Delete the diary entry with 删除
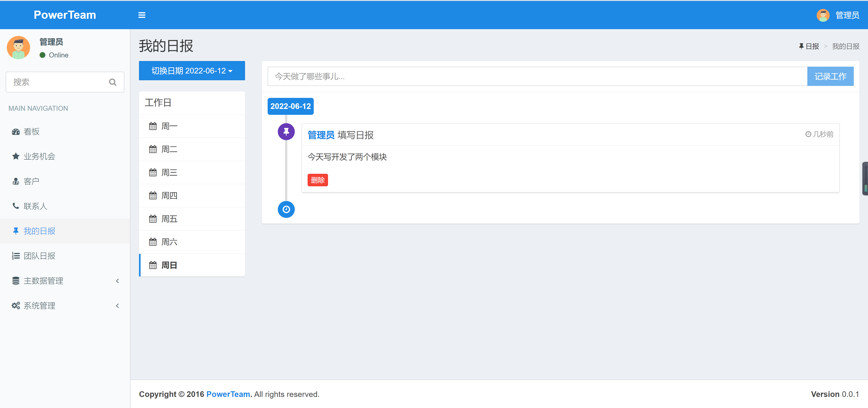The height and width of the screenshot is (408, 868). point(317,180)
